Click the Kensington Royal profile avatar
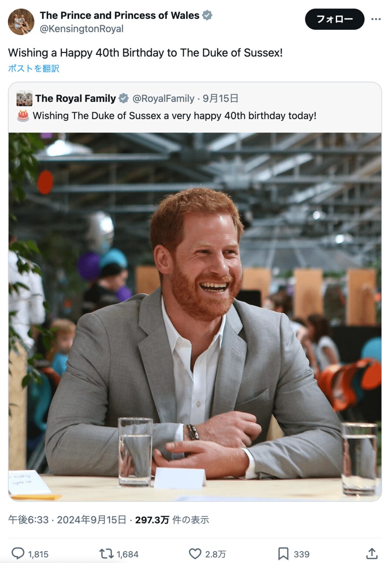392x563 pixels. [x=21, y=22]
